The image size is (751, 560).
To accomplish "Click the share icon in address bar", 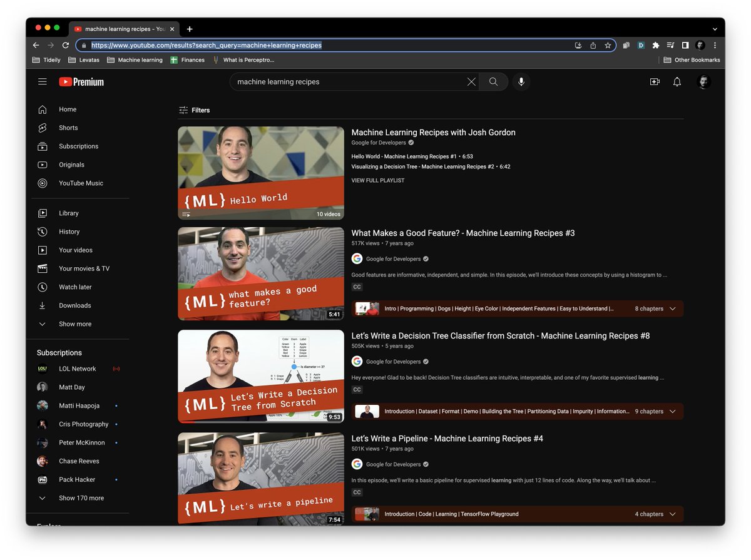I will 593,45.
